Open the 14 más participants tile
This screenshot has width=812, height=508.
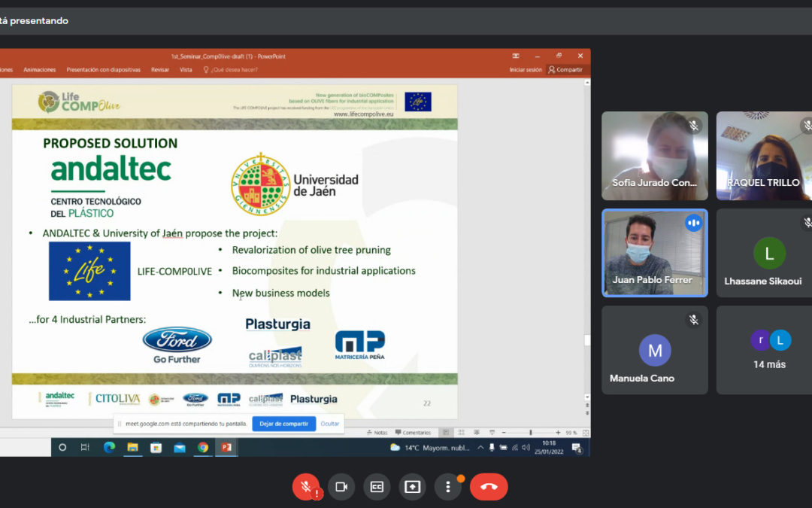point(764,350)
